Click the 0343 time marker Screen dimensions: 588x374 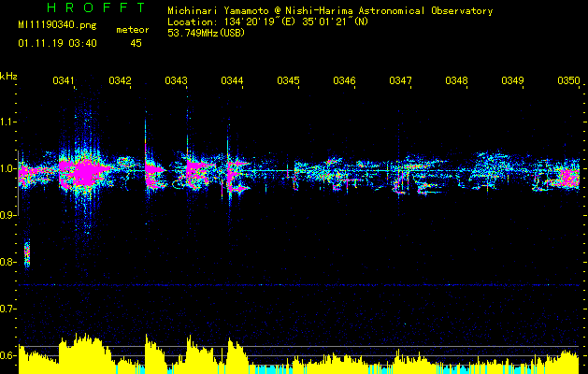[176, 80]
